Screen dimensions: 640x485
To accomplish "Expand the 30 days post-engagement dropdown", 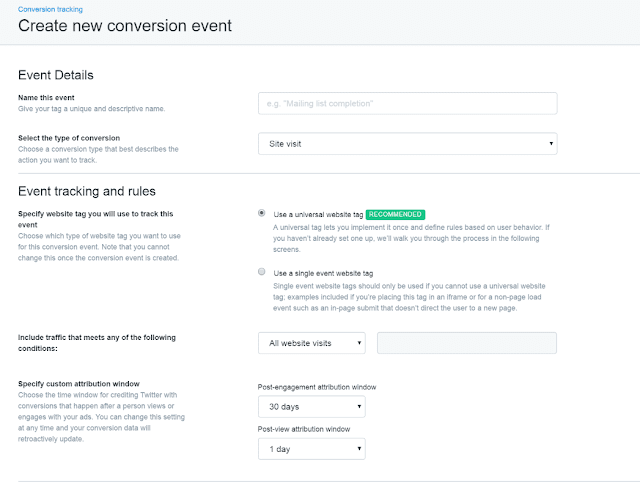I will pos(311,407).
